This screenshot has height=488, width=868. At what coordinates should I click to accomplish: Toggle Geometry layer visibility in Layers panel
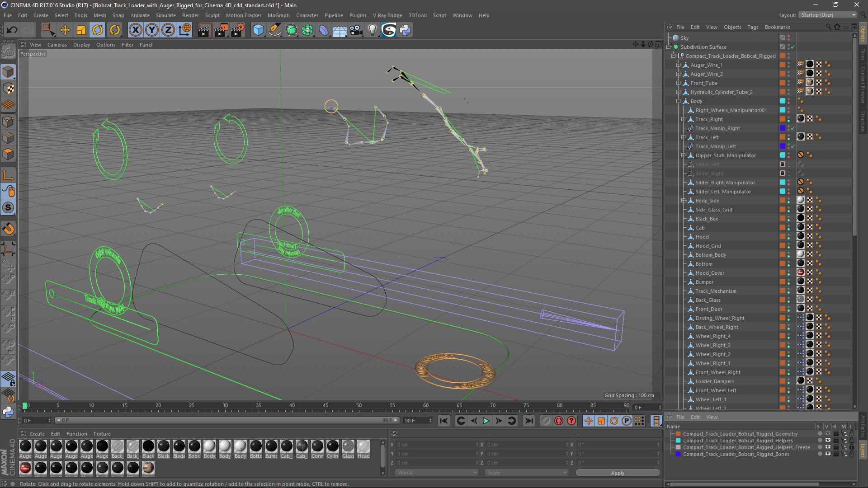[x=827, y=434]
